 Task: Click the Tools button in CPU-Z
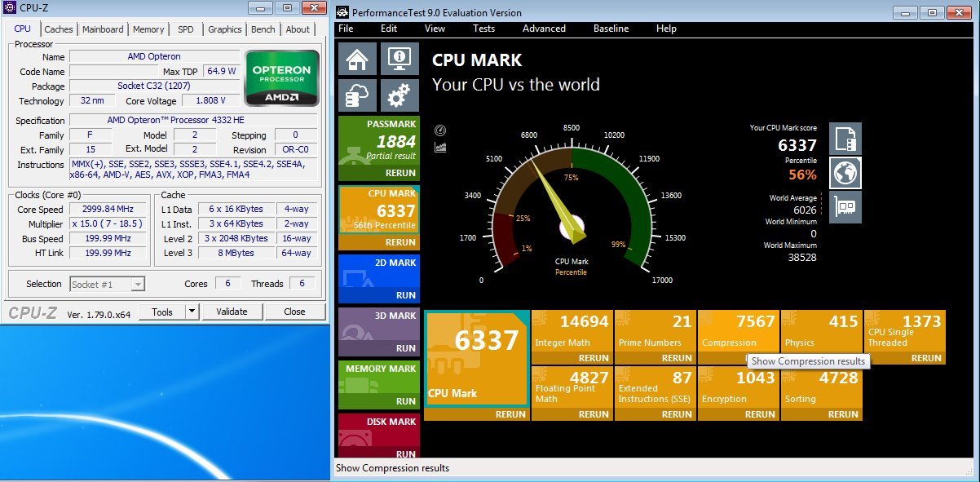click(x=162, y=312)
